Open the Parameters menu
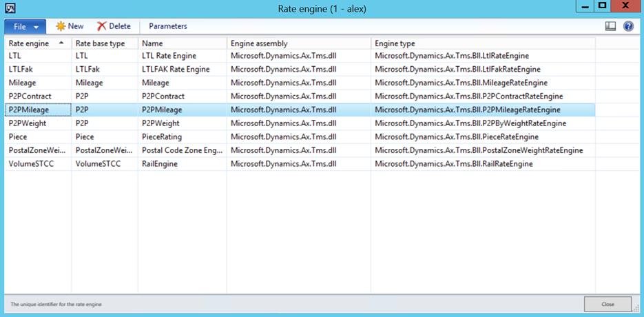The width and height of the screenshot is (644, 317). click(168, 26)
